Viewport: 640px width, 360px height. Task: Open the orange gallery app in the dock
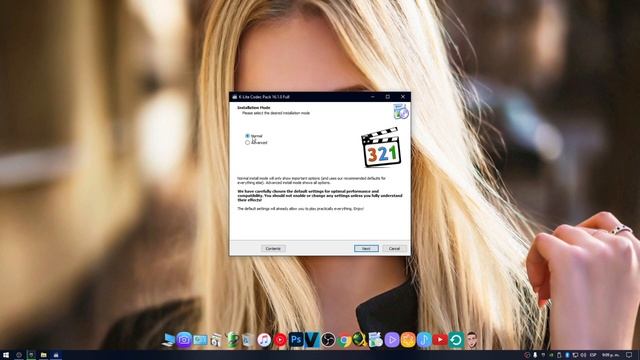tap(408, 340)
